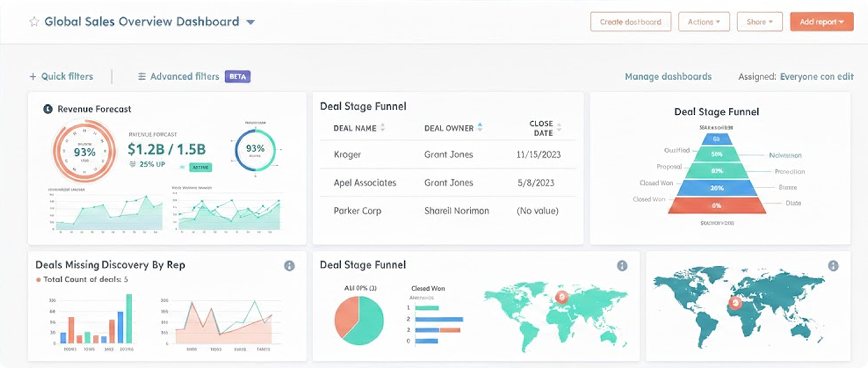
Task: Open the dashboard title dropdown arrow
Action: point(250,22)
